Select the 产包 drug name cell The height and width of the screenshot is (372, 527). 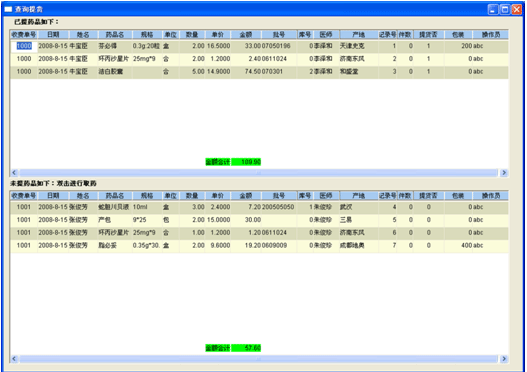(x=115, y=220)
